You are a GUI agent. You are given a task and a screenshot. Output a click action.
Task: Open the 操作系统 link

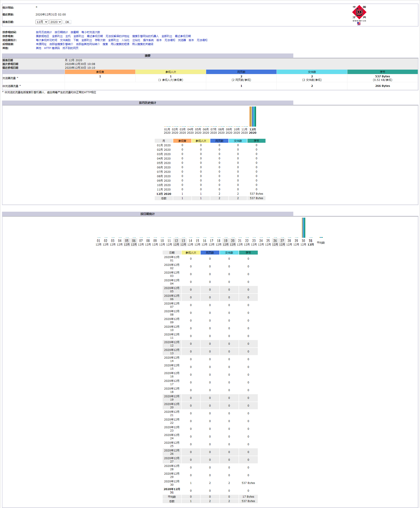click(x=148, y=40)
